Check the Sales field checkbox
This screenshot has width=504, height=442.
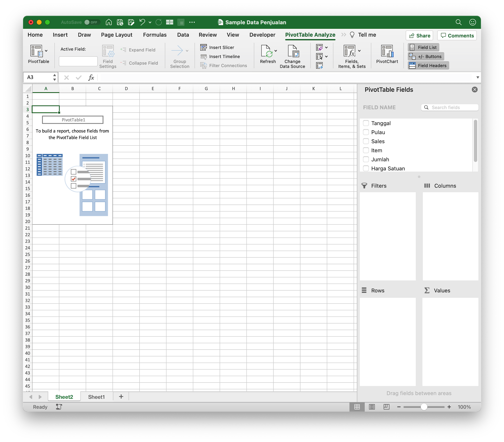366,141
